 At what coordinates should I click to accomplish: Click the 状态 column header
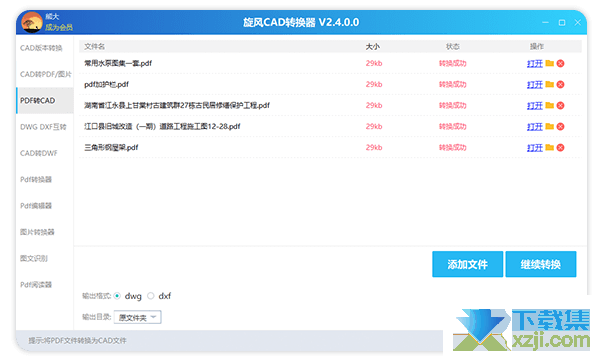(453, 47)
